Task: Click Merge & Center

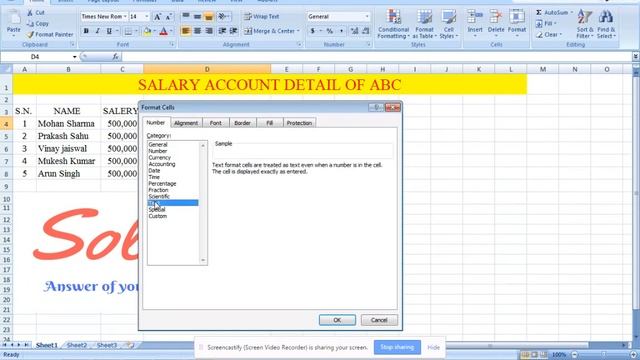Action: pyautogui.click(x=269, y=31)
